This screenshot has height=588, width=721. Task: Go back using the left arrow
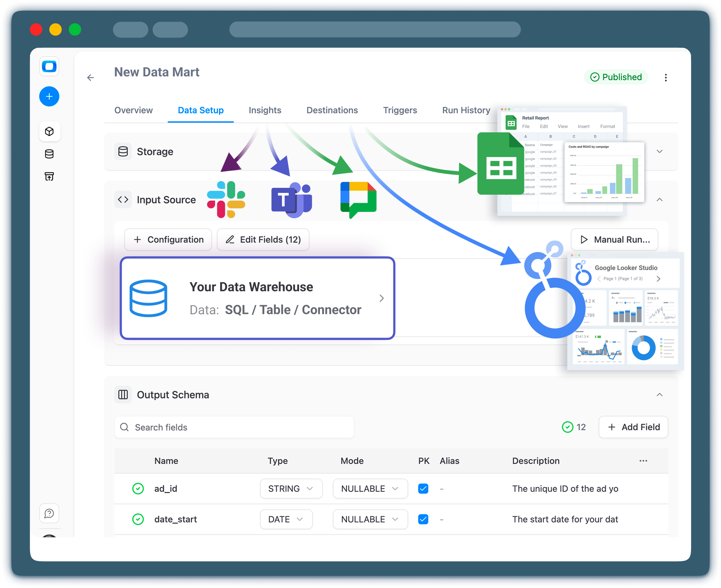pos(91,77)
